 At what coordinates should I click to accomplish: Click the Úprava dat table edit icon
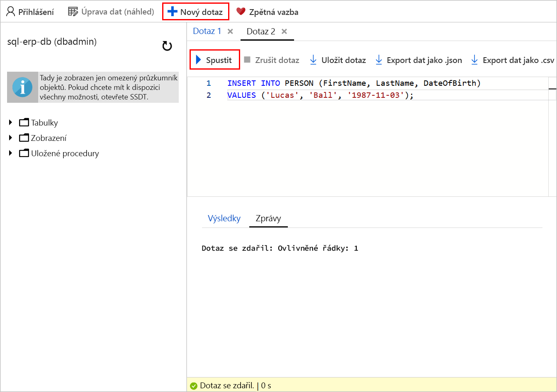(x=73, y=12)
